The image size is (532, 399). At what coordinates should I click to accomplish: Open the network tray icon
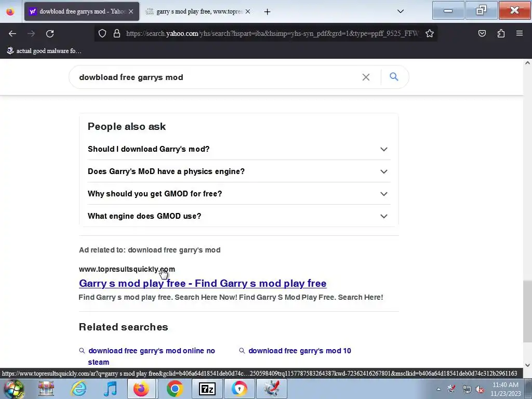[467, 389]
